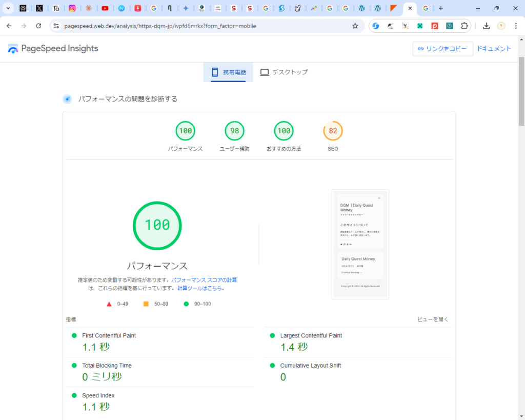The height and width of the screenshot is (420, 525).
Task: Reload the page
Action: (38, 26)
